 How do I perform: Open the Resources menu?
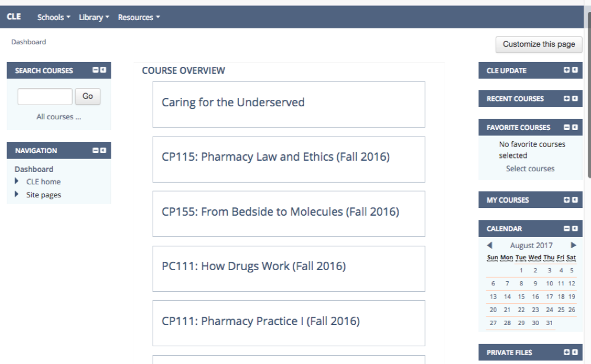(x=139, y=18)
